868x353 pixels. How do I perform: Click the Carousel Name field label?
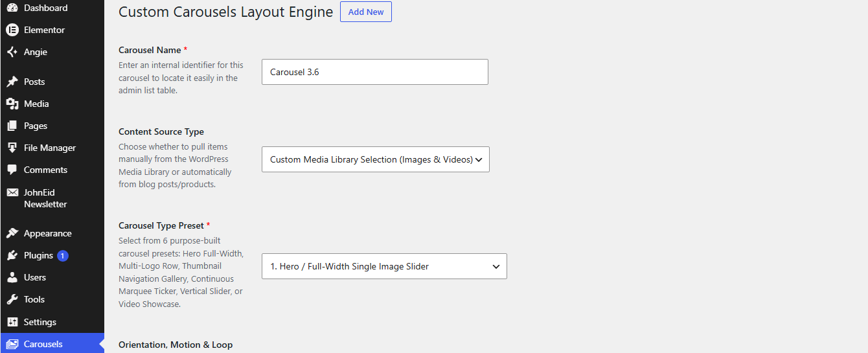153,50
